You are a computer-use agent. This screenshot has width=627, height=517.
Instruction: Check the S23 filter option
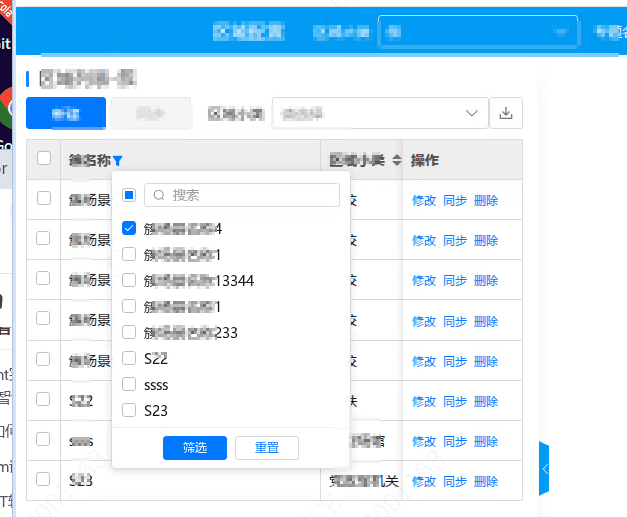point(129,410)
